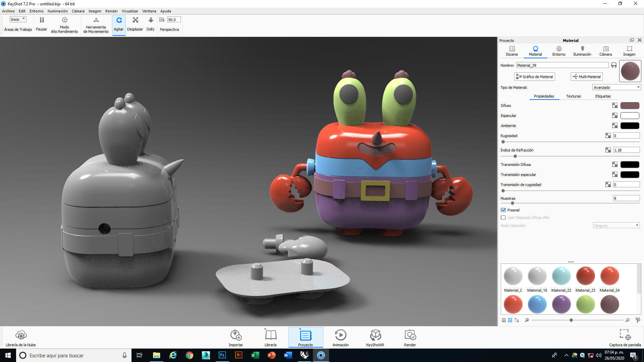Click the material thumbnail size slider
The height and width of the screenshot is (362, 644).
(x=577, y=320)
